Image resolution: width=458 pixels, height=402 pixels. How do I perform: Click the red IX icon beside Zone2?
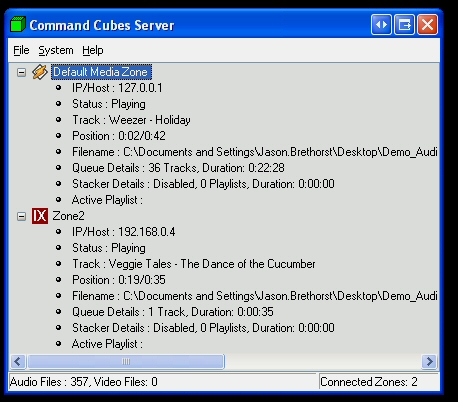[x=40, y=216]
